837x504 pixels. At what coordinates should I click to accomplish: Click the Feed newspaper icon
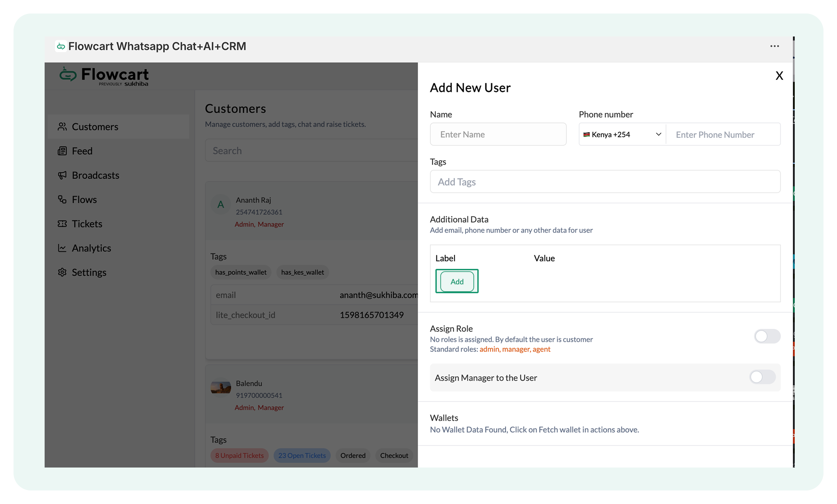coord(62,151)
